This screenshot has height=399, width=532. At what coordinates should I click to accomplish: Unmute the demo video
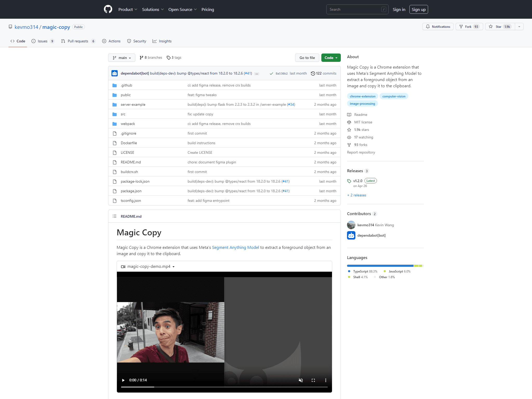[301, 380]
